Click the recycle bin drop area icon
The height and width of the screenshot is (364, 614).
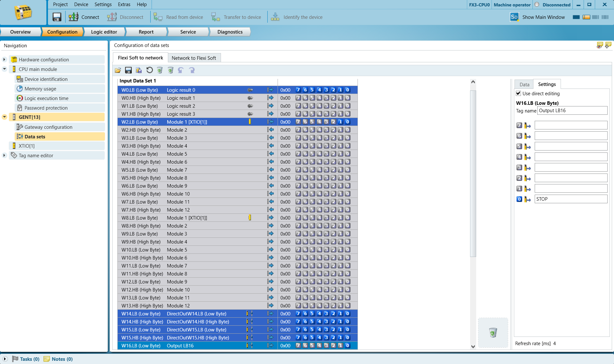click(493, 333)
